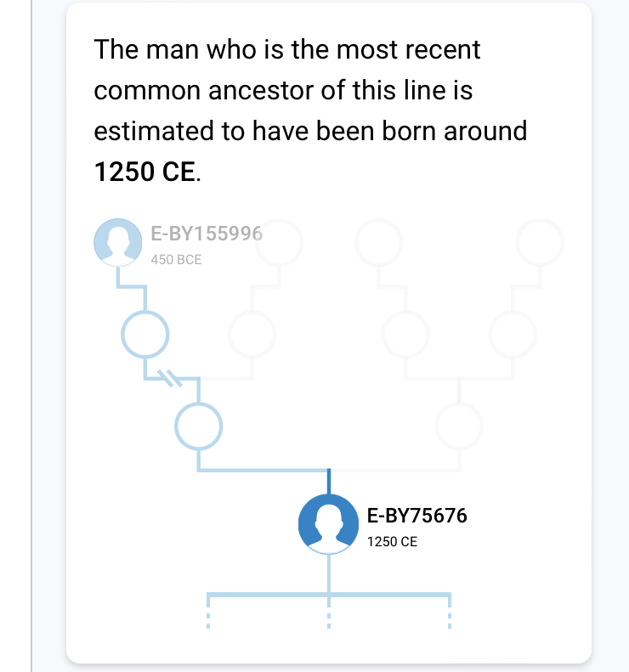Click the faded third-row circle node on right
Viewport: 629px width, 672px height.
[x=459, y=426]
